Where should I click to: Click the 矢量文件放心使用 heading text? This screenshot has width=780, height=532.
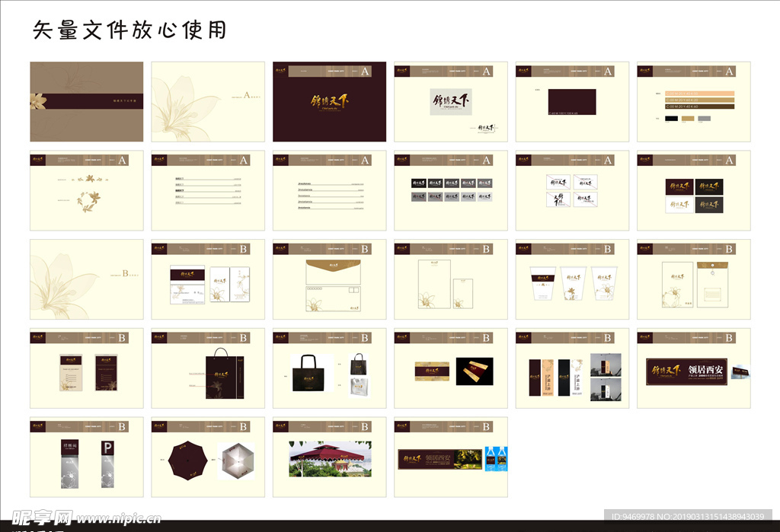(129, 30)
